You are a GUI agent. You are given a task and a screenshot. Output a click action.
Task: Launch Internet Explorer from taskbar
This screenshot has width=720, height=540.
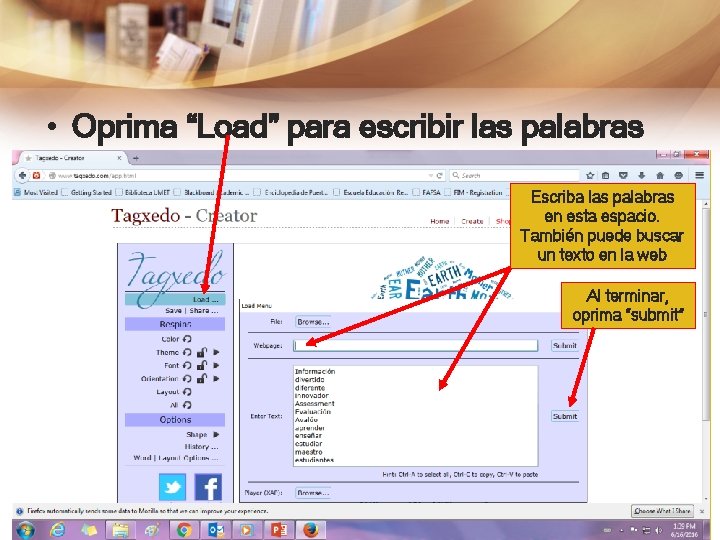click(x=57, y=530)
